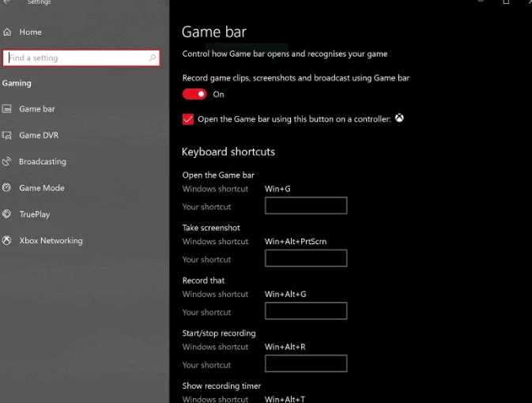
Task: Click the 'Win+Alt+R' shortcut text
Action: (x=285, y=347)
